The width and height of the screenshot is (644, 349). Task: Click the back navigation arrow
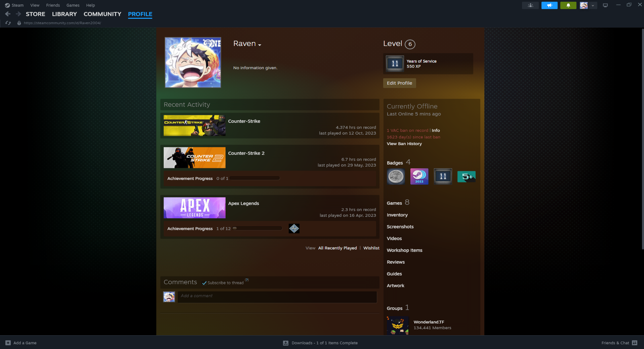[8, 14]
